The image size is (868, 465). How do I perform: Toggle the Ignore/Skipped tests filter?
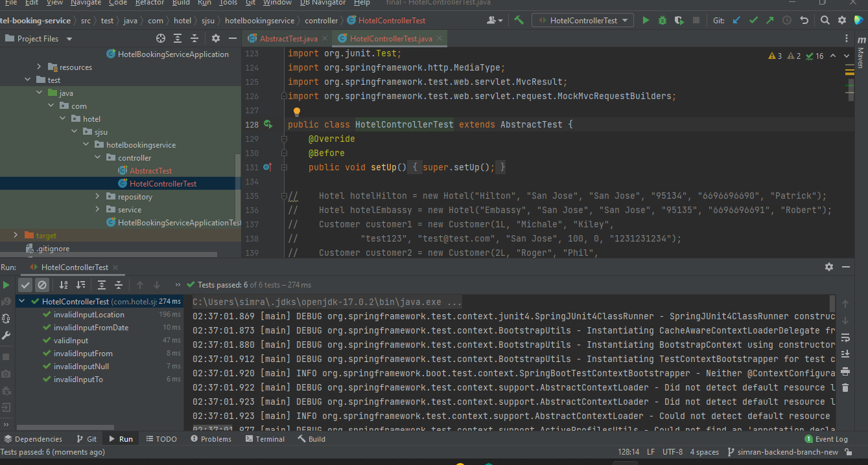(x=42, y=284)
